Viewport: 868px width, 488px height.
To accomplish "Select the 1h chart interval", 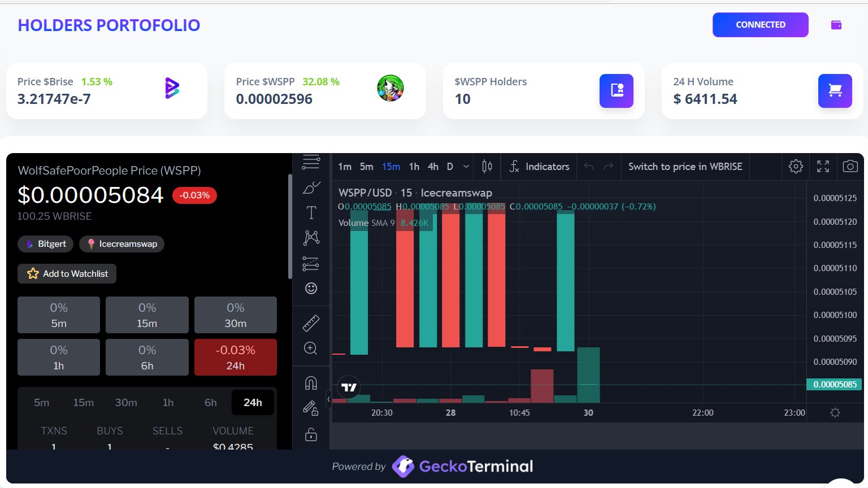I will coord(414,167).
